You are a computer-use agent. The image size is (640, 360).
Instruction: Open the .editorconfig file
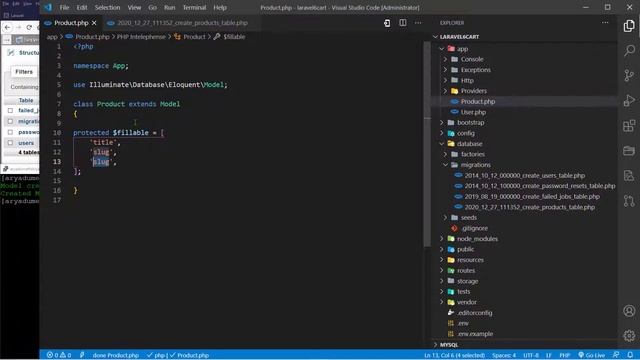pyautogui.click(x=474, y=313)
